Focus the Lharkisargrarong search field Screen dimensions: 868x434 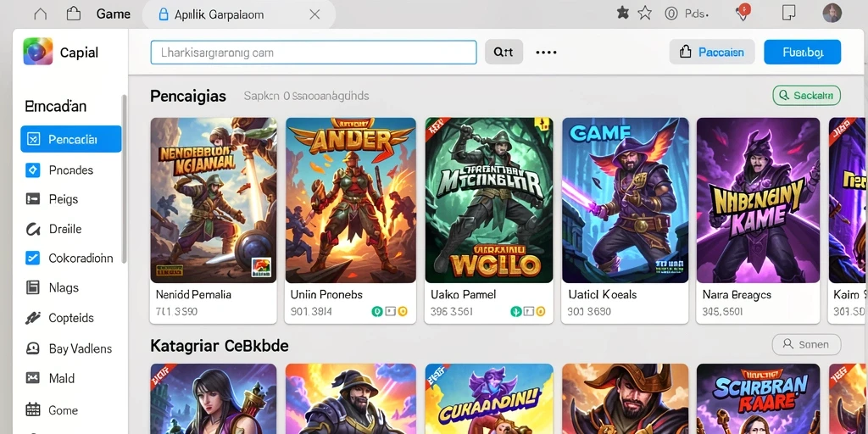[x=314, y=53]
